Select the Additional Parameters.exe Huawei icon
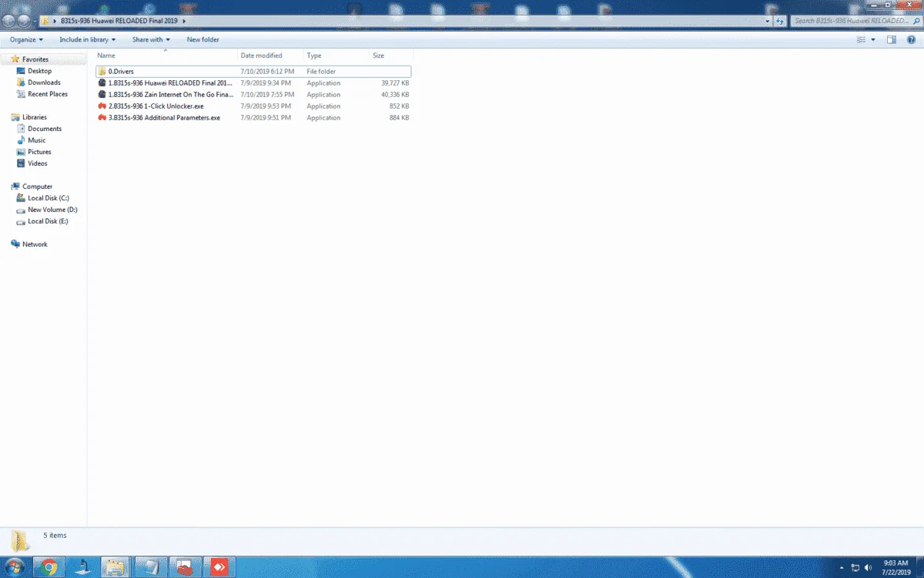924x578 pixels. point(102,117)
